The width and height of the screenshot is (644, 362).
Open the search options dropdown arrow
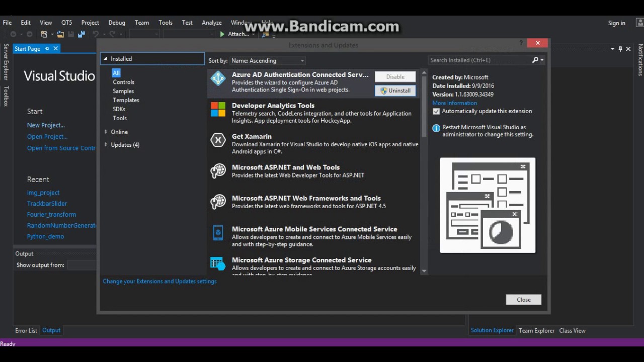[x=542, y=60]
